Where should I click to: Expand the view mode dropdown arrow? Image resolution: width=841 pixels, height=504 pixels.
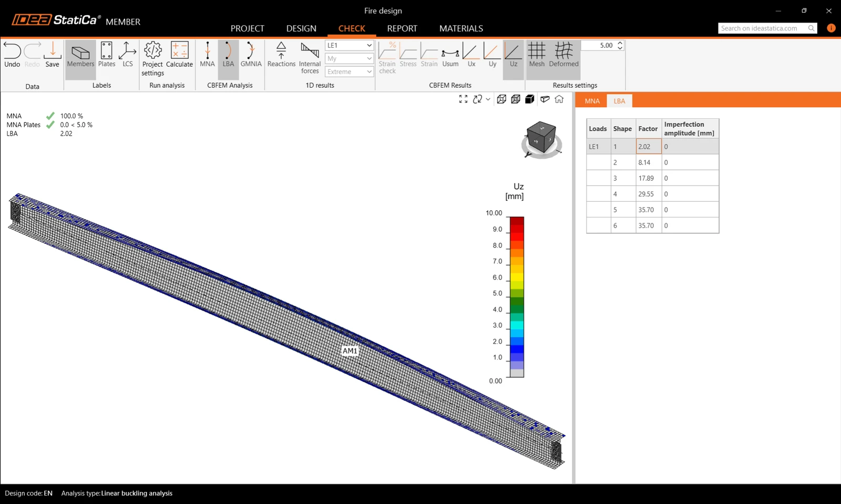pyautogui.click(x=488, y=99)
